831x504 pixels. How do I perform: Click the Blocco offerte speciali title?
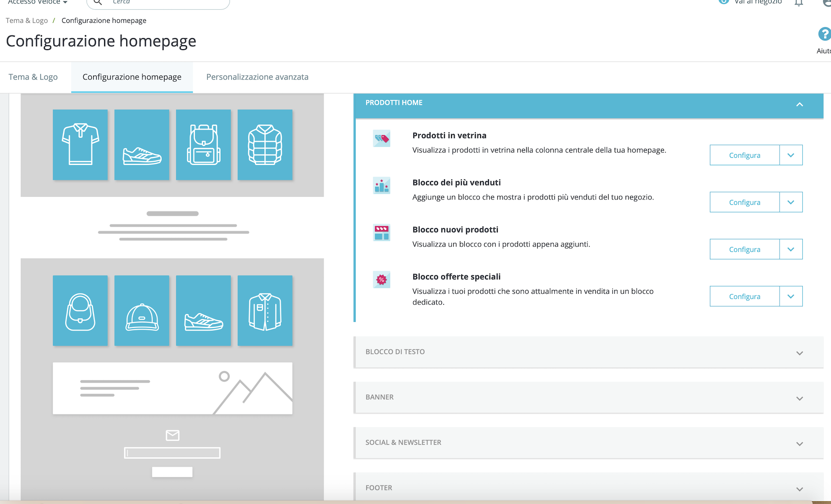(x=456, y=276)
